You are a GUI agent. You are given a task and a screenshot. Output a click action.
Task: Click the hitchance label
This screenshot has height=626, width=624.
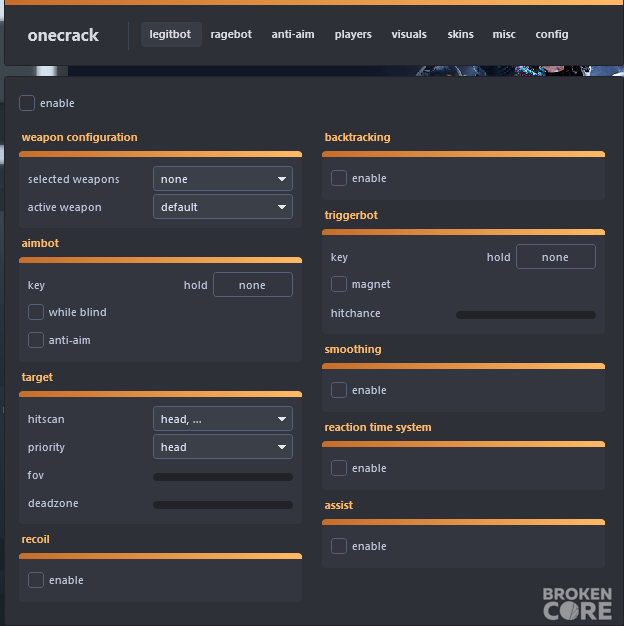pyautogui.click(x=355, y=313)
